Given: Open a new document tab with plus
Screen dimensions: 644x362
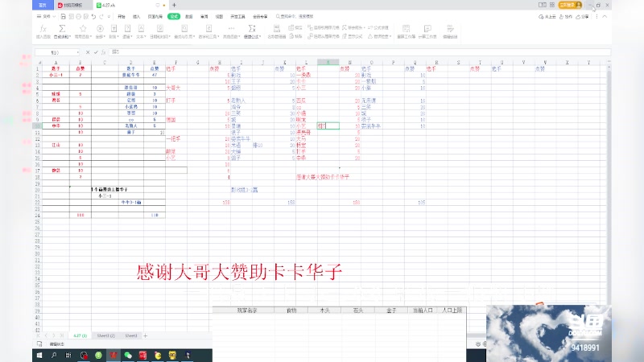Looking at the screenshot, I should pos(174,5).
